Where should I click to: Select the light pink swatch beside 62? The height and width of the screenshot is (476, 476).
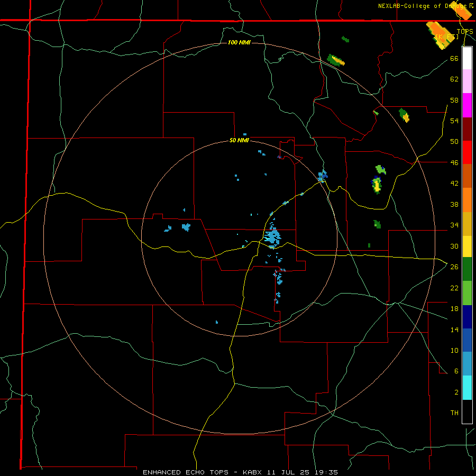click(467, 81)
